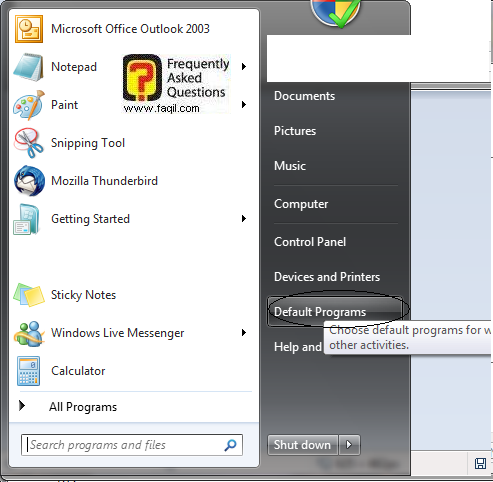493x482 pixels.
Task: Expand the Paint recent files arrow
Action: click(x=244, y=105)
